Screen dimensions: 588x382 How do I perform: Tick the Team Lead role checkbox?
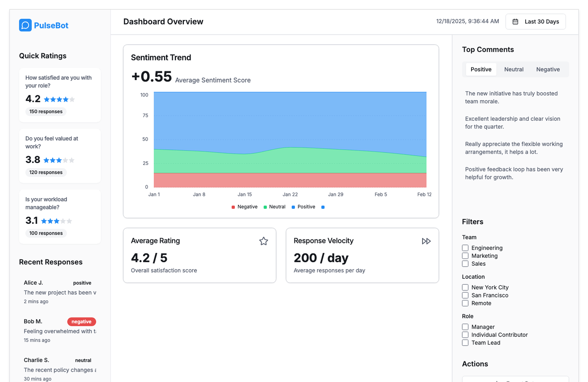click(465, 343)
